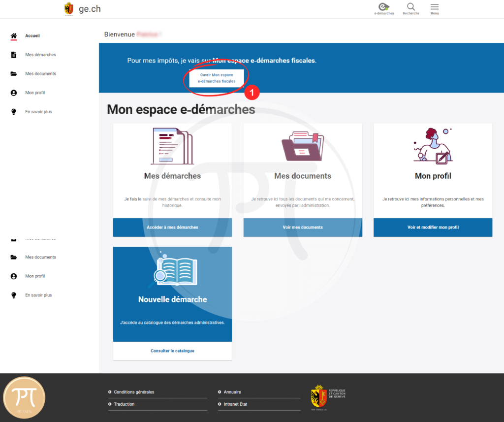Click the home icon beside Accueil
This screenshot has width=504, height=422.
tap(13, 35)
